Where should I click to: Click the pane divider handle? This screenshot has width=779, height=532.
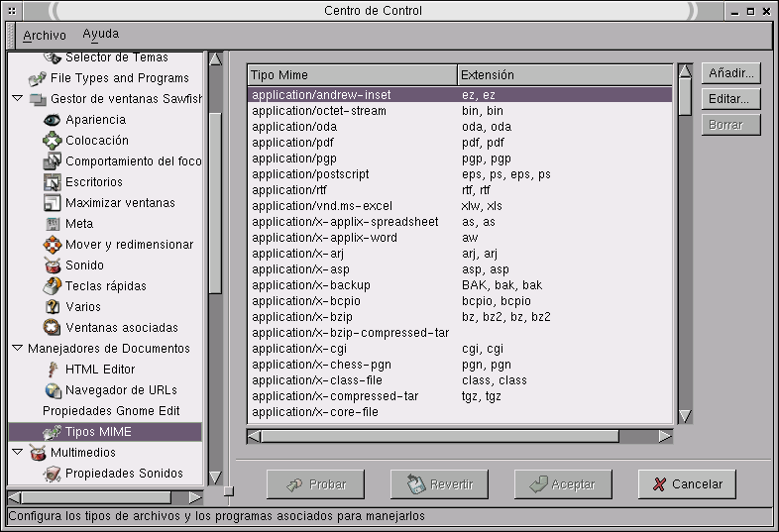(229, 491)
